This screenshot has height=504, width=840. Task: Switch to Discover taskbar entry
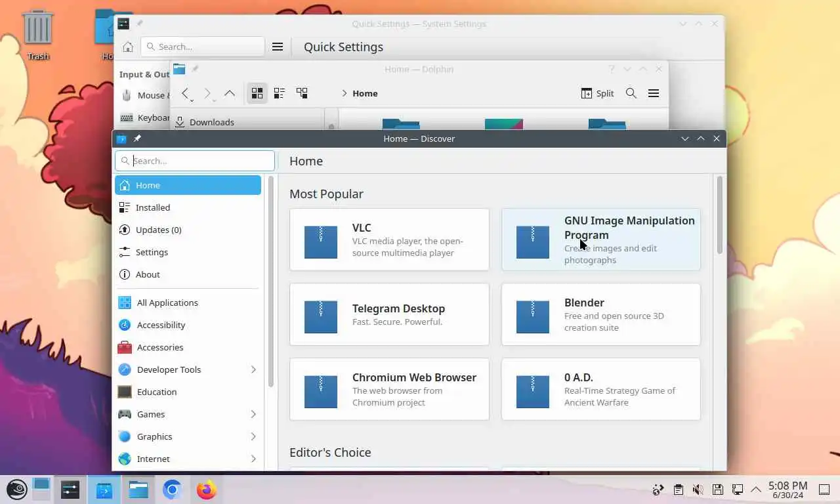(x=104, y=490)
